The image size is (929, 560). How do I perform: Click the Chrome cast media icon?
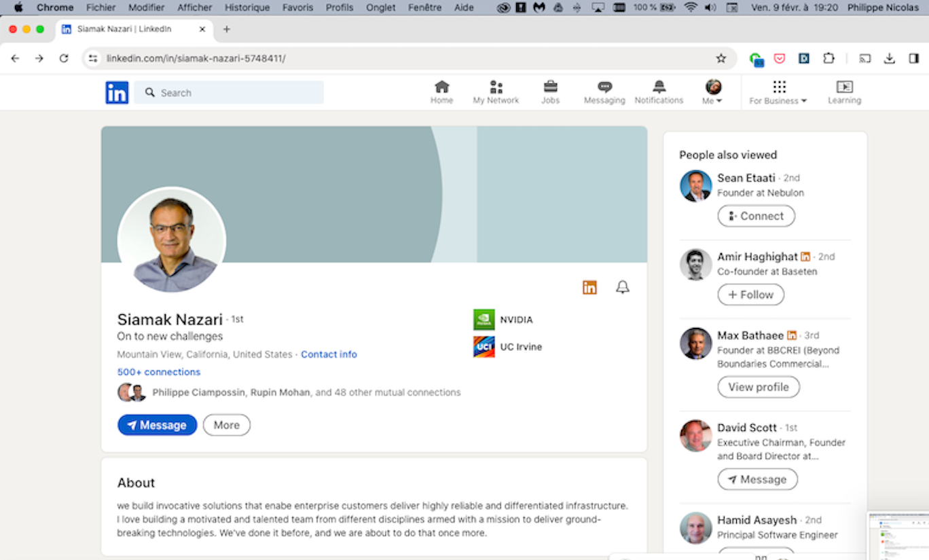[865, 58]
